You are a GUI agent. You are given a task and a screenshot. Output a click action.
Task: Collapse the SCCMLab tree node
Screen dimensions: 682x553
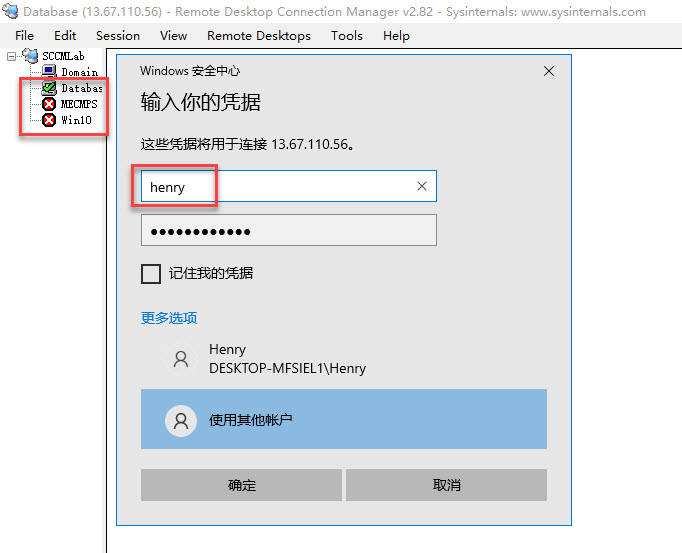tap(11, 56)
